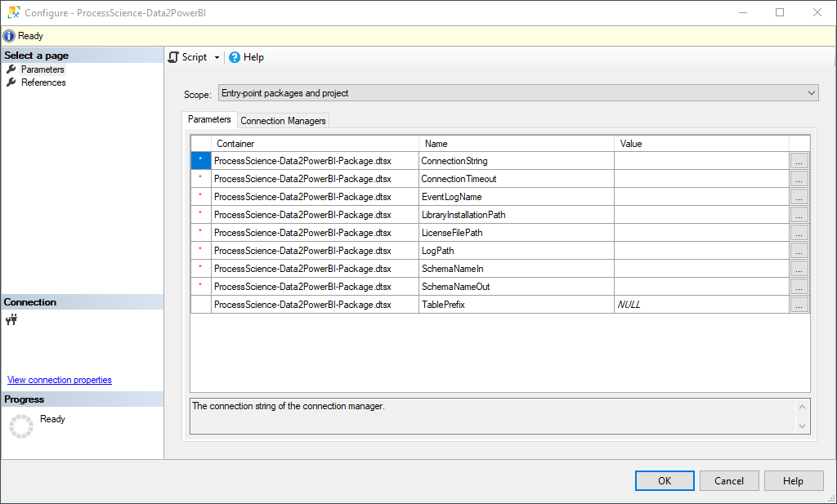Viewport: 837px width, 504px height.
Task: Open the Scope dropdown
Action: (x=518, y=93)
